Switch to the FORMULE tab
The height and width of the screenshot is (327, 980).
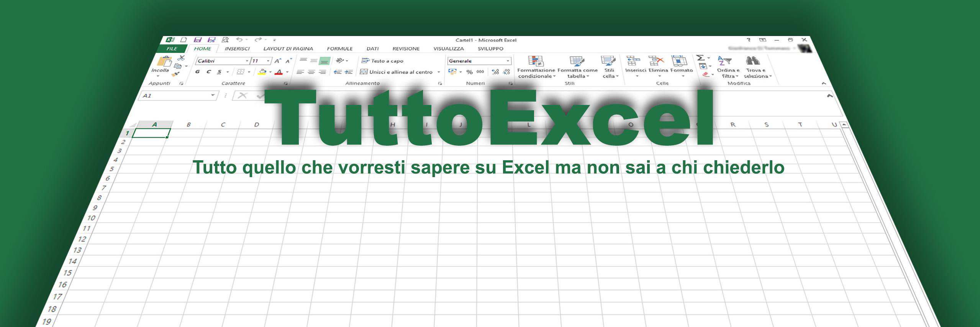click(x=340, y=49)
